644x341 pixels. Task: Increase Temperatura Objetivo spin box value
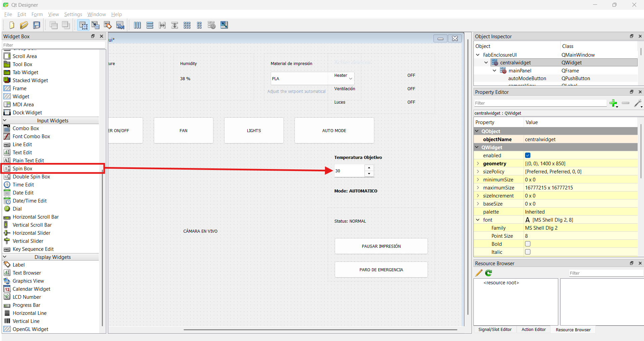coord(369,168)
